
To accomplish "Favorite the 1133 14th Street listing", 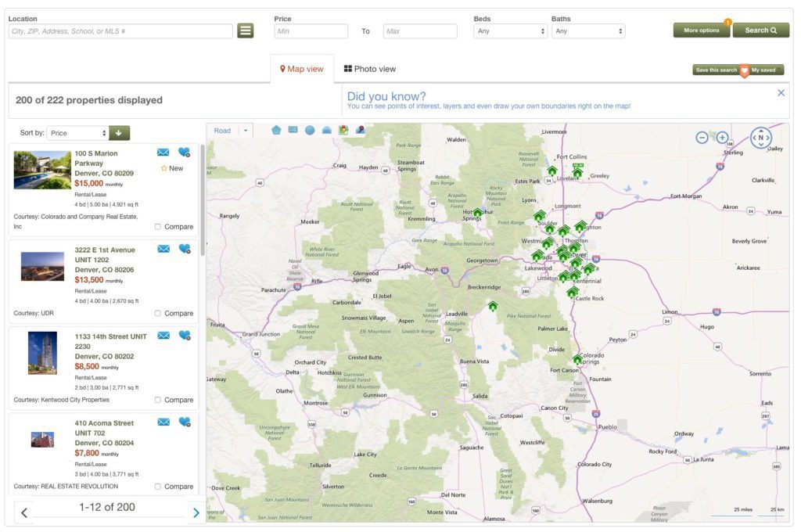I will tap(185, 336).
